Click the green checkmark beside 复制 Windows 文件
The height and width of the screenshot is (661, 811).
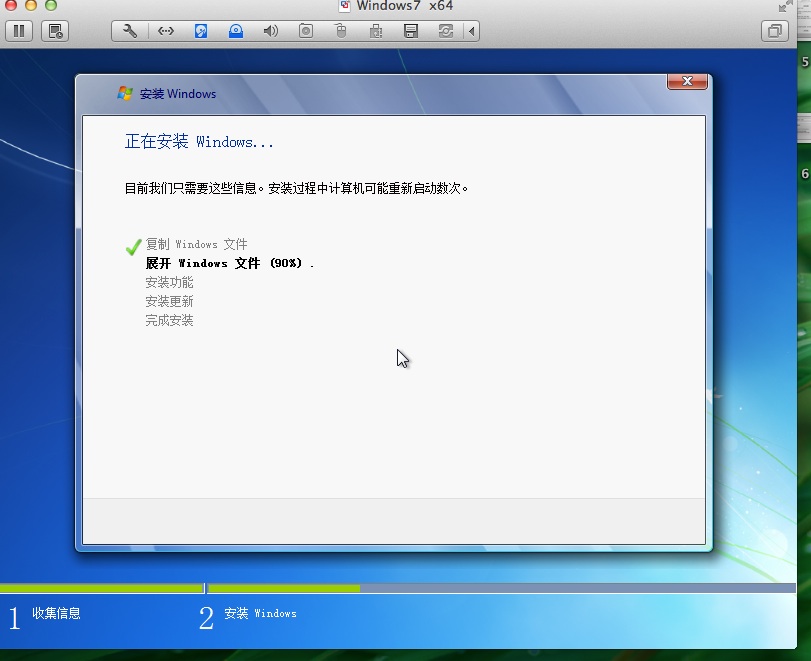point(133,247)
